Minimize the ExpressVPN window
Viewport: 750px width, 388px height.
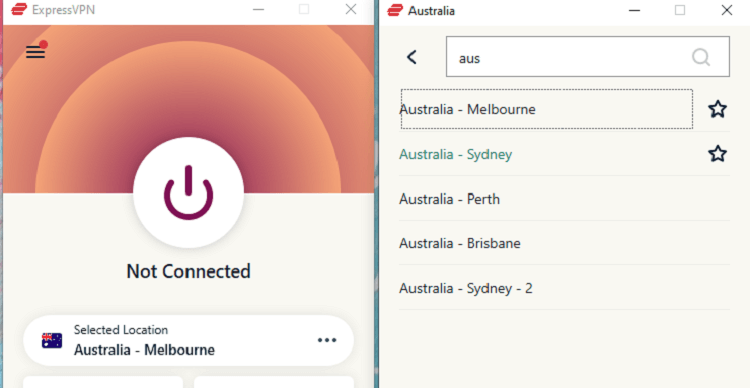pyautogui.click(x=258, y=10)
